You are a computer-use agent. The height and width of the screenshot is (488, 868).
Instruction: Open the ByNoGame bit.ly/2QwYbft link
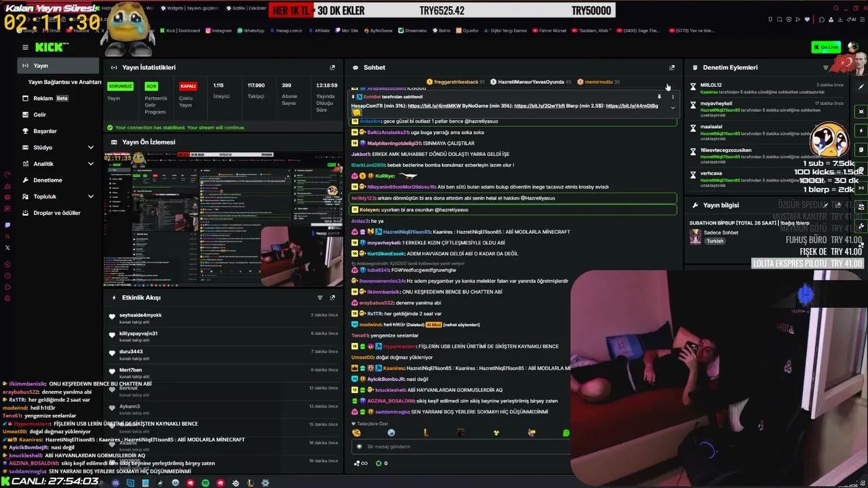(x=538, y=106)
